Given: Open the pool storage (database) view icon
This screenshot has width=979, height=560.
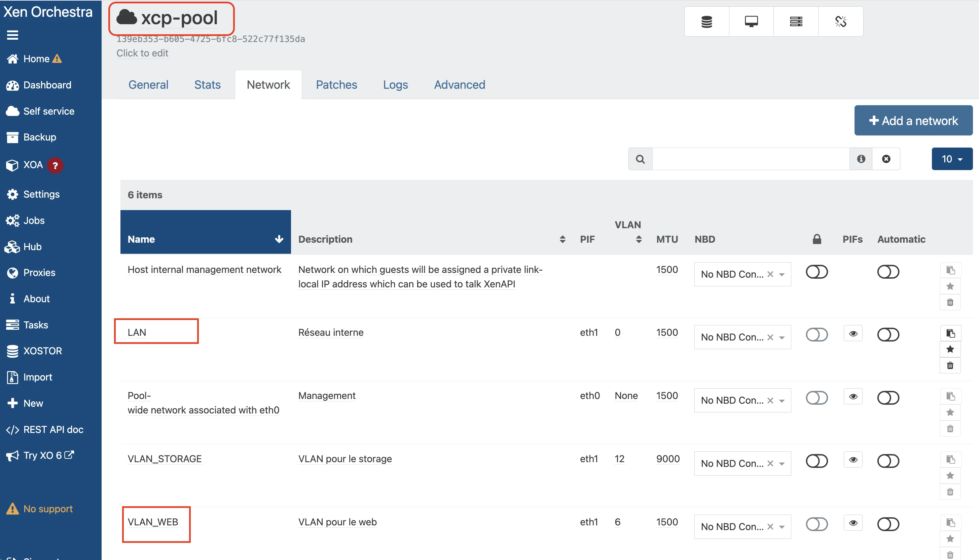Looking at the screenshot, I should 706,22.
